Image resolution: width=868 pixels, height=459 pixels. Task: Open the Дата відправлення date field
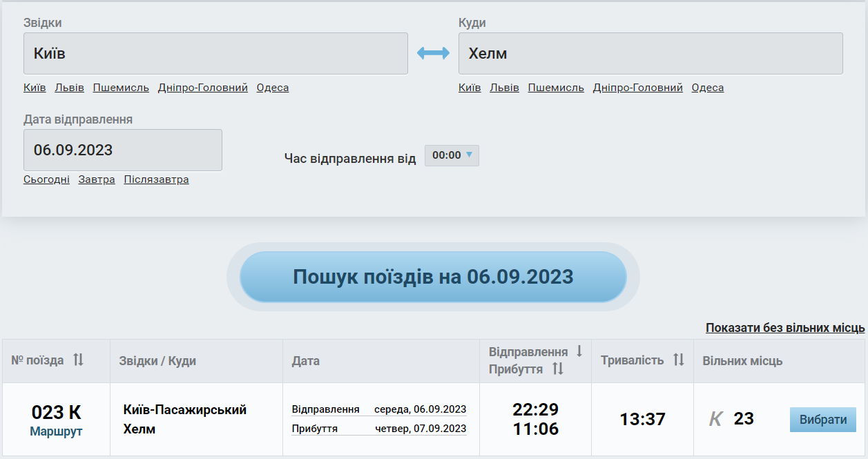click(x=123, y=150)
